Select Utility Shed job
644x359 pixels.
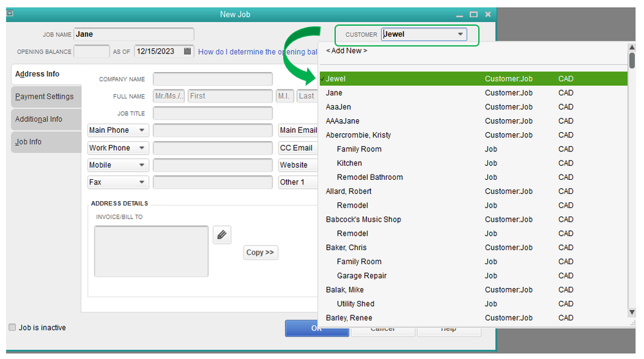474,304
